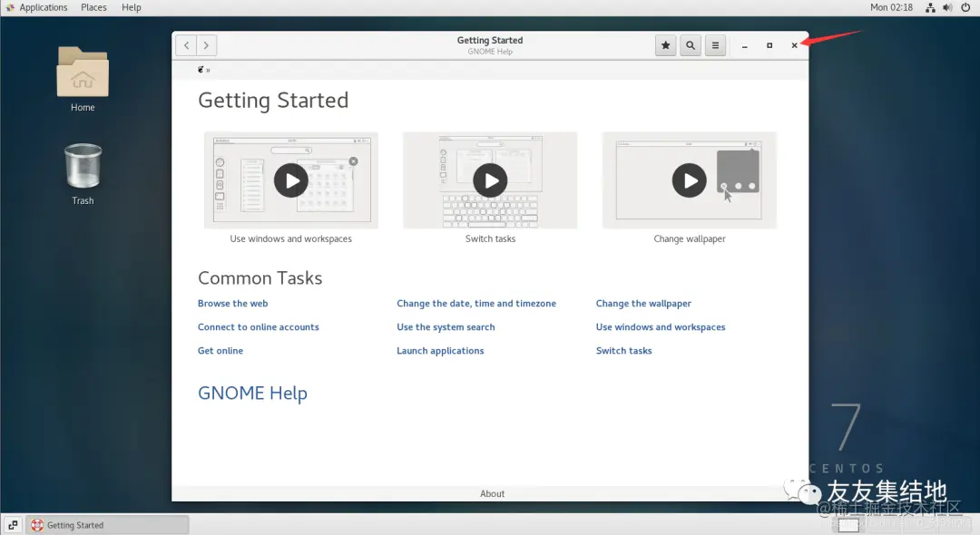The height and width of the screenshot is (535, 980).
Task: Open the Switch tasks link under Common Tasks
Action: (x=623, y=351)
